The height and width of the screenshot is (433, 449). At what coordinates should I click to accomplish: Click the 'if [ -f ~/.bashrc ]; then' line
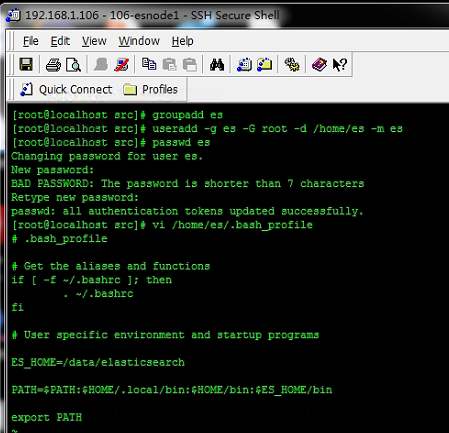pyautogui.click(x=91, y=280)
